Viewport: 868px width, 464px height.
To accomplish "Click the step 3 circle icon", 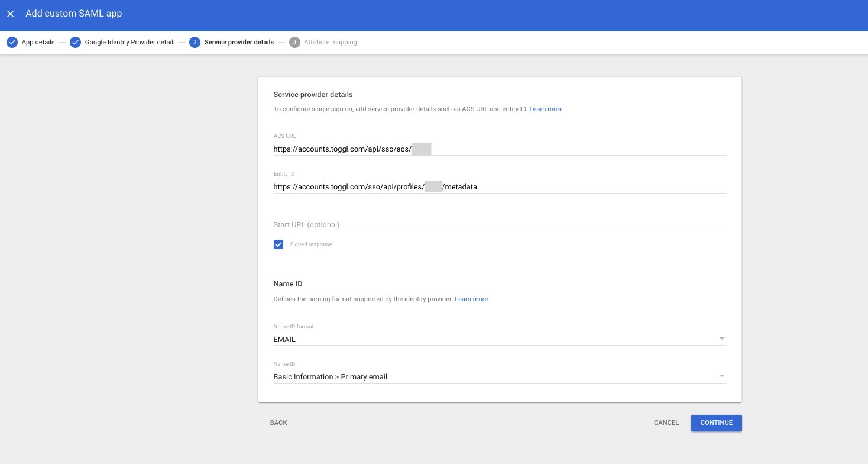I will pos(195,42).
